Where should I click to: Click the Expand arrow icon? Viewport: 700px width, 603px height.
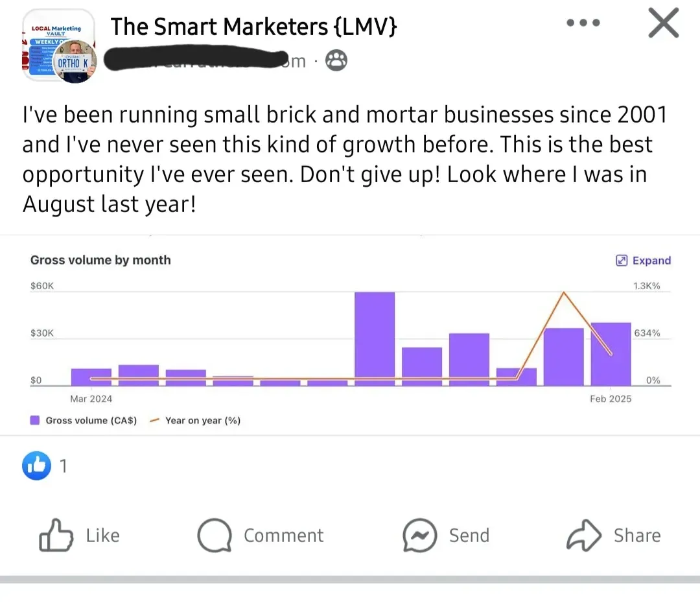click(x=622, y=261)
